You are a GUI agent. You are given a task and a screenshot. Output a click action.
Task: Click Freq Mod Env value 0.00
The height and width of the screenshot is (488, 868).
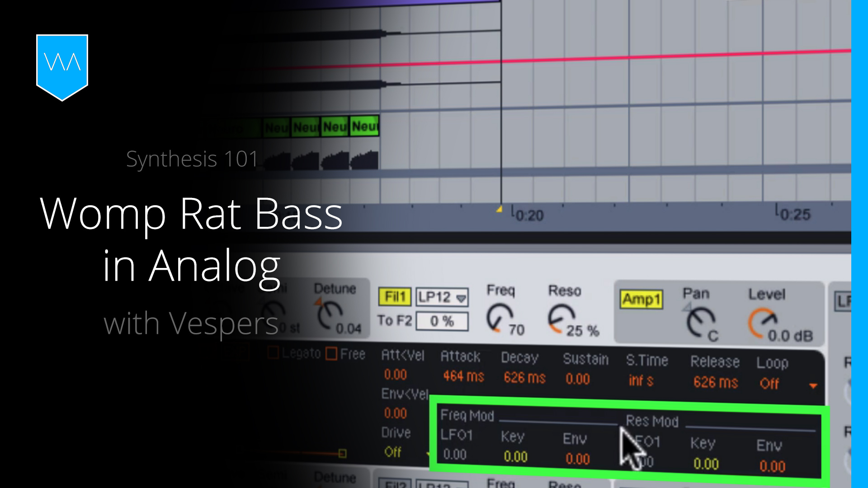[x=578, y=459]
